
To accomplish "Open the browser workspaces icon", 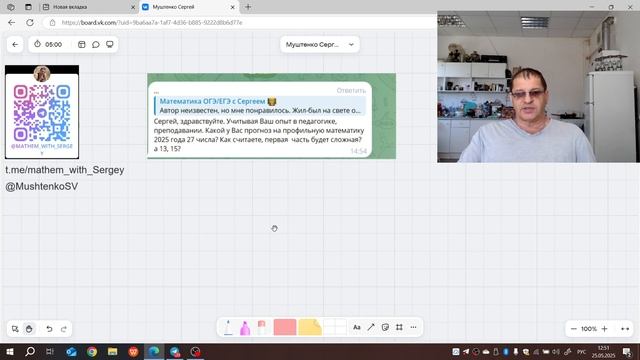I will click(x=11, y=7).
